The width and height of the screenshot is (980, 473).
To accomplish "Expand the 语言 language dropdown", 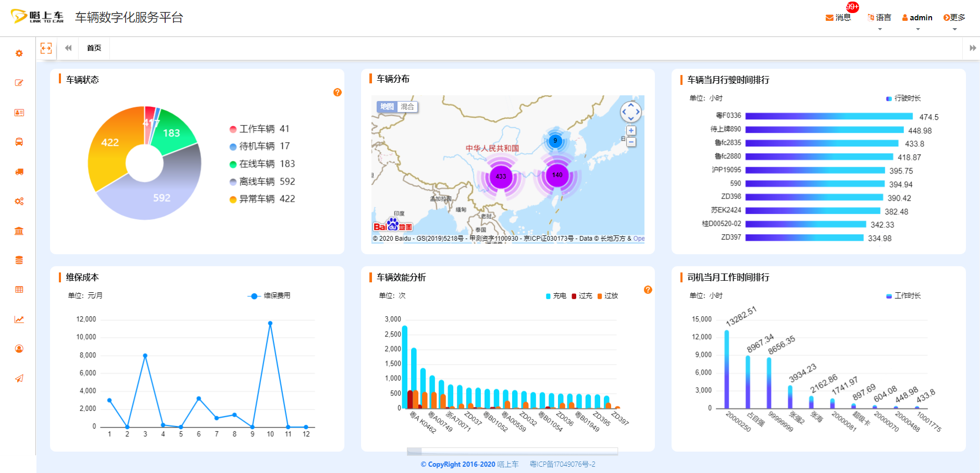I will (879, 18).
